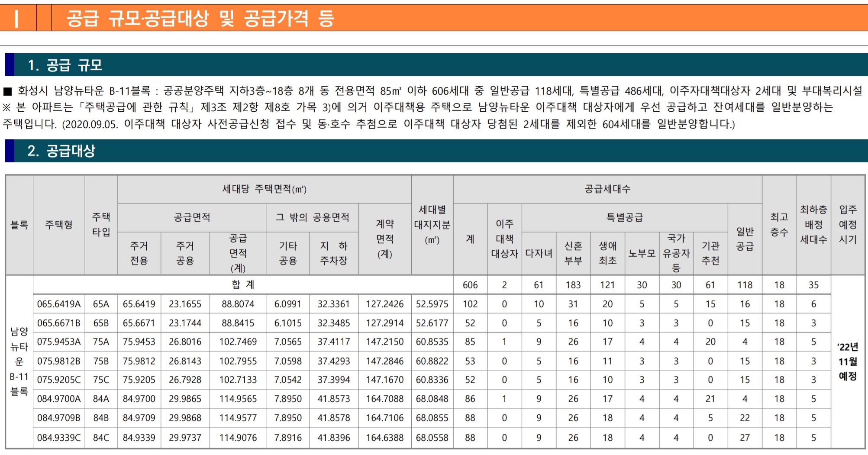The image size is (868, 455).
Task: Click the '국가유공자 등' column header
Action: pyautogui.click(x=676, y=253)
